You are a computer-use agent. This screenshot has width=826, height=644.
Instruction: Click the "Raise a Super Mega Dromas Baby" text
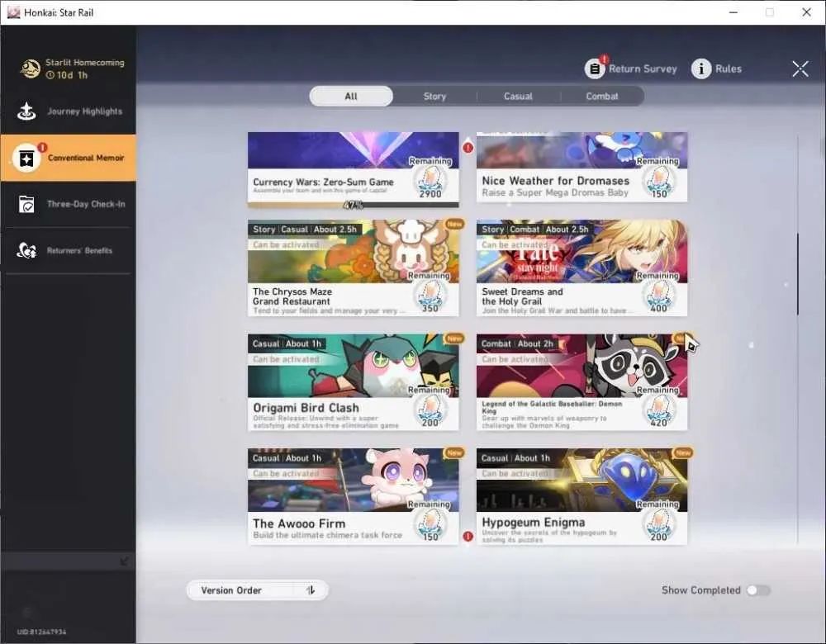point(555,192)
